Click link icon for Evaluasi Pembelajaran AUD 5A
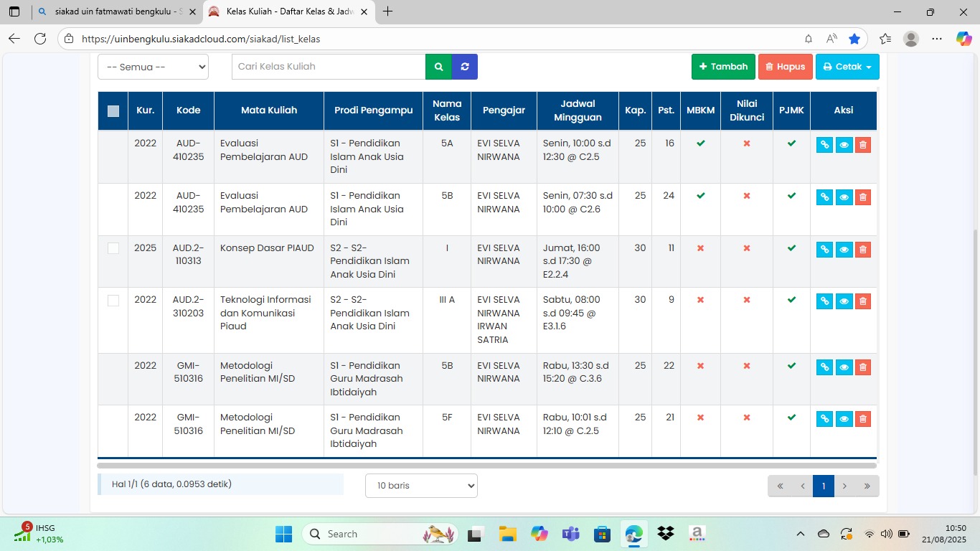Screen dimensions: 980x551 824,145
